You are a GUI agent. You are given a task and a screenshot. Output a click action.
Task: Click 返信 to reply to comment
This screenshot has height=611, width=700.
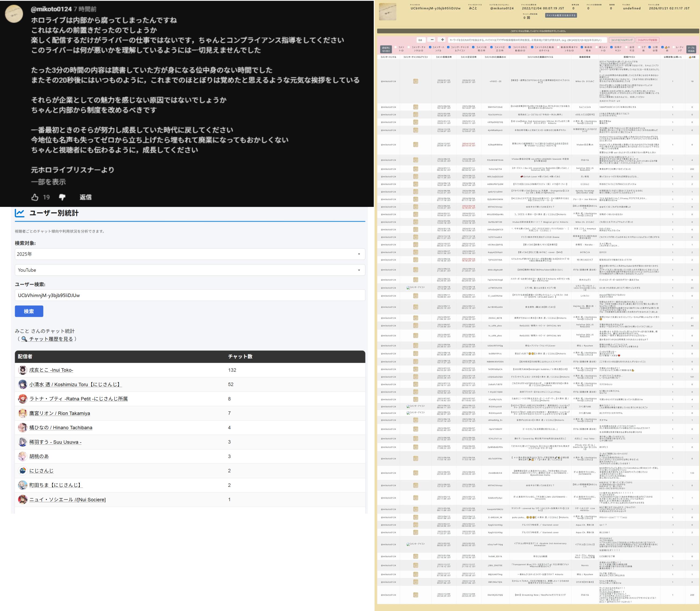point(85,197)
